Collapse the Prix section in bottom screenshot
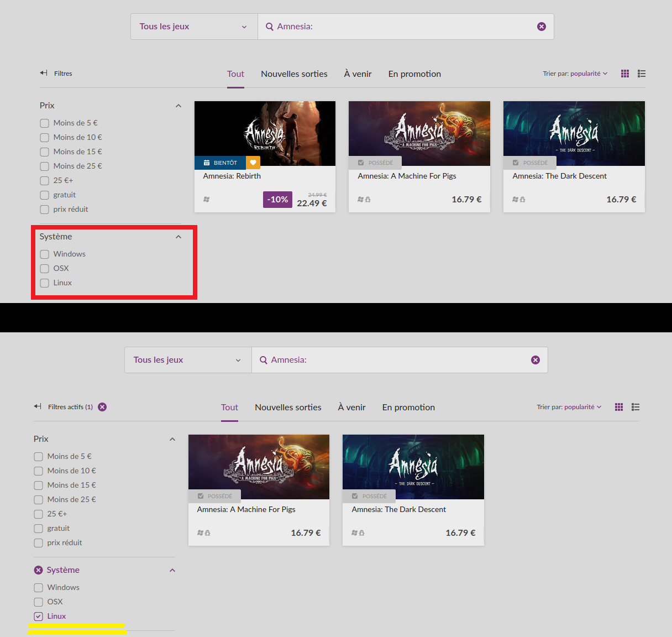672x637 pixels. pyautogui.click(x=172, y=439)
